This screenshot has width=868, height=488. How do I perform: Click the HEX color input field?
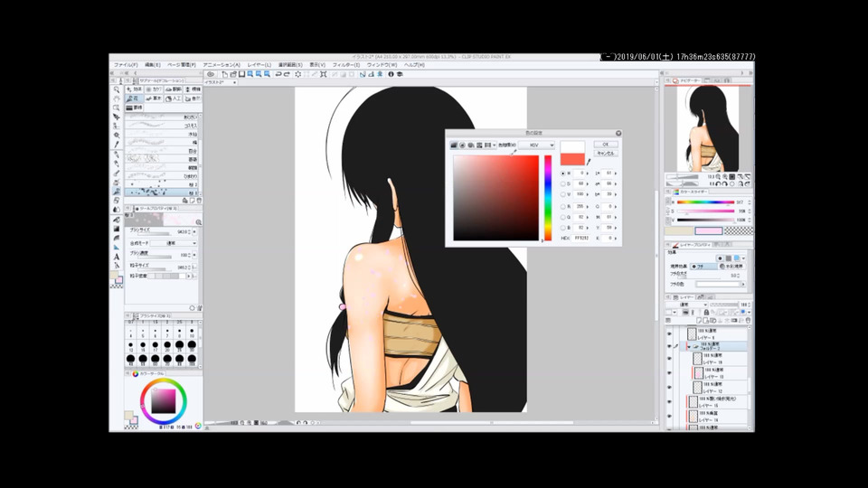click(581, 238)
